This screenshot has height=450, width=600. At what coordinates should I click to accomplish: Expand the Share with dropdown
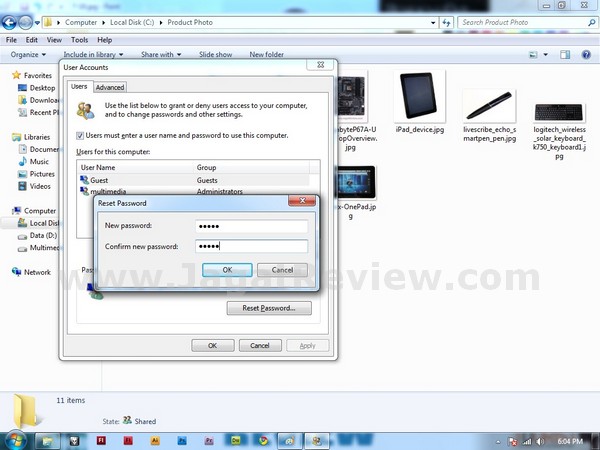coord(160,55)
